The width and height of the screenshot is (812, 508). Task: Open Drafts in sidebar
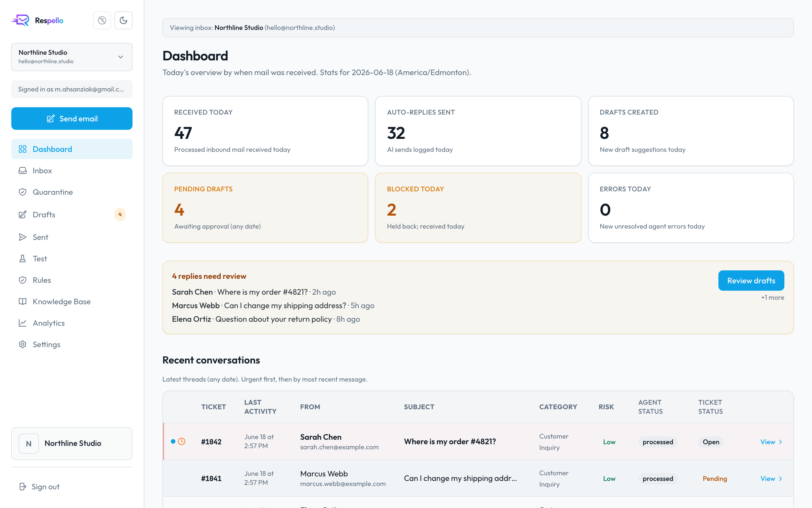(x=72, y=215)
